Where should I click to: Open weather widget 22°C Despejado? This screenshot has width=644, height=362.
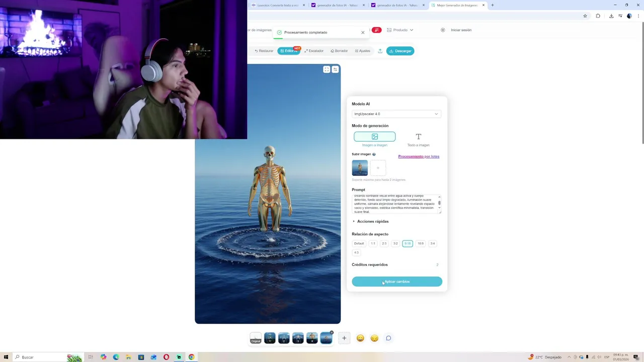point(545,357)
